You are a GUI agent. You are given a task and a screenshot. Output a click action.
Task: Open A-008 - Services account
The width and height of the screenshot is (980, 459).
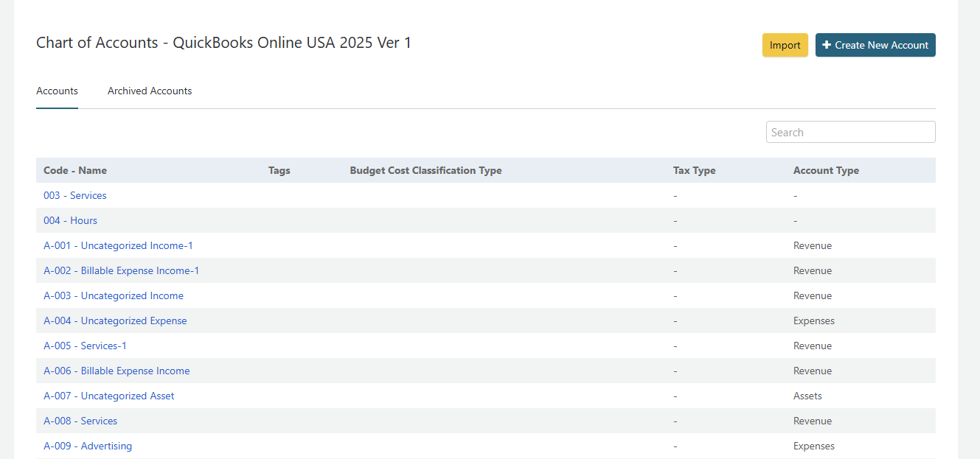(x=80, y=421)
